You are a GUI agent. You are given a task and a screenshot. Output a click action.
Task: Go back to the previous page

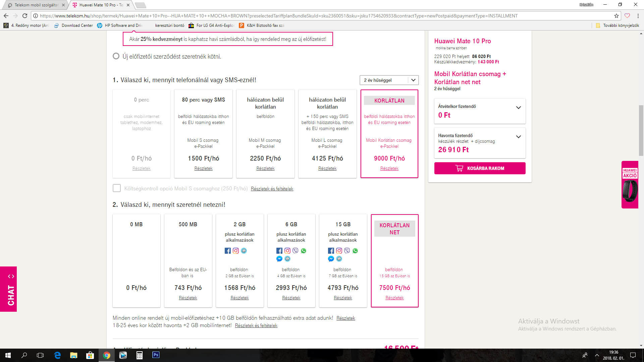tap(6, 16)
